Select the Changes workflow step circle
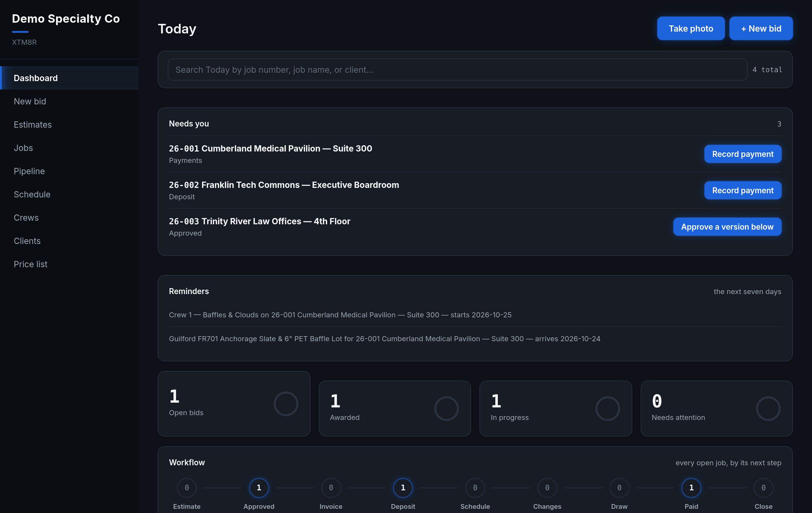This screenshot has width=812, height=513. pyautogui.click(x=547, y=487)
